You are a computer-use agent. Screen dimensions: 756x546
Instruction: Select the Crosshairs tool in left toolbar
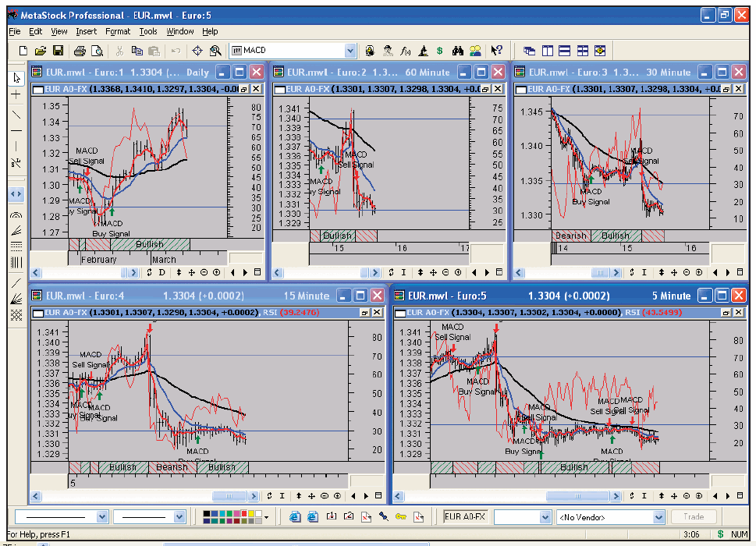point(16,94)
